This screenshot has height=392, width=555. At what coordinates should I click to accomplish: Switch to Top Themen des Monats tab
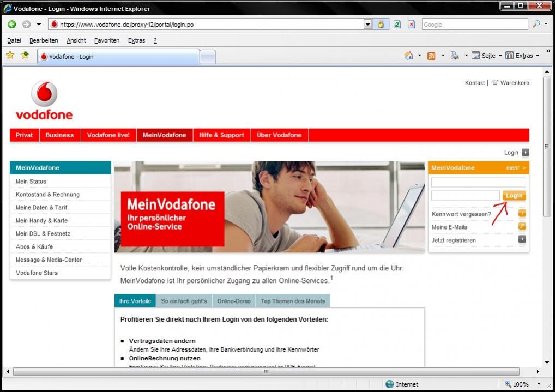click(293, 301)
